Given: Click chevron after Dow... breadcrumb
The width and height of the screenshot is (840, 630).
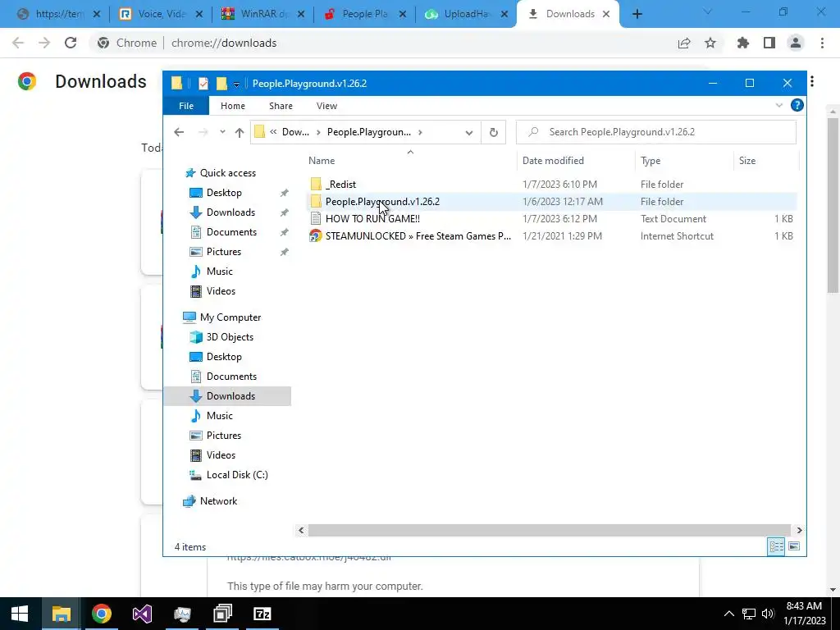Looking at the screenshot, I should point(318,132).
